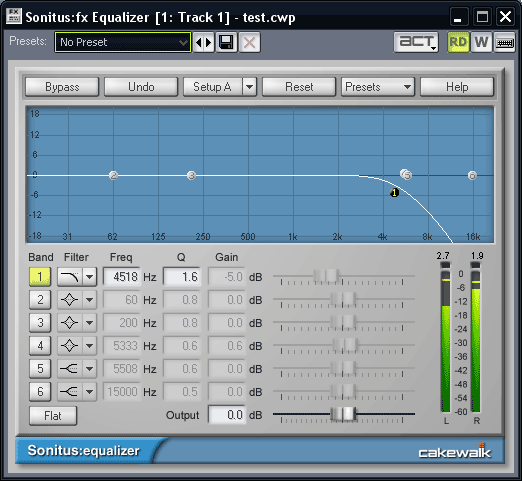The image size is (522, 481).
Task: Click band 5 frequency field 5508
Action: pyautogui.click(x=122, y=369)
